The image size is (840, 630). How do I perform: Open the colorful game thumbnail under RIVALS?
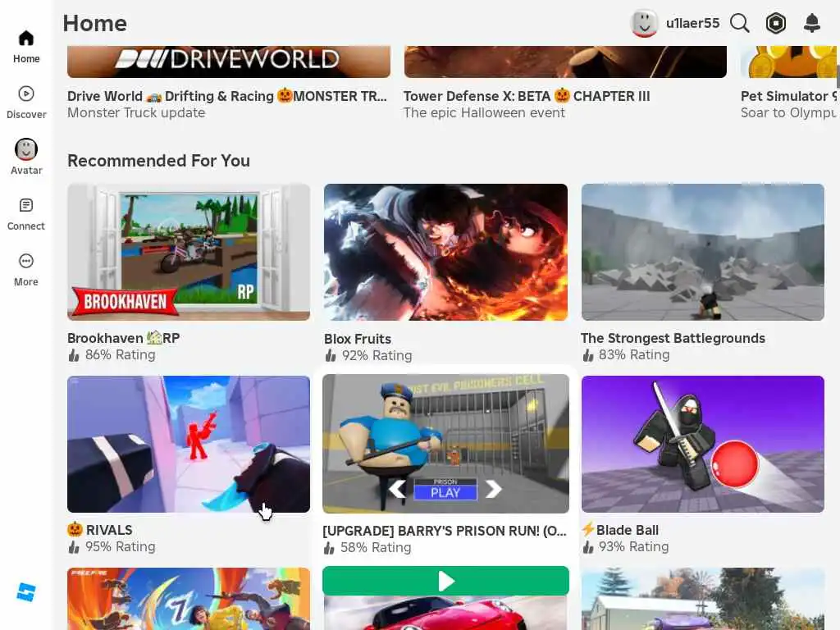click(x=189, y=599)
